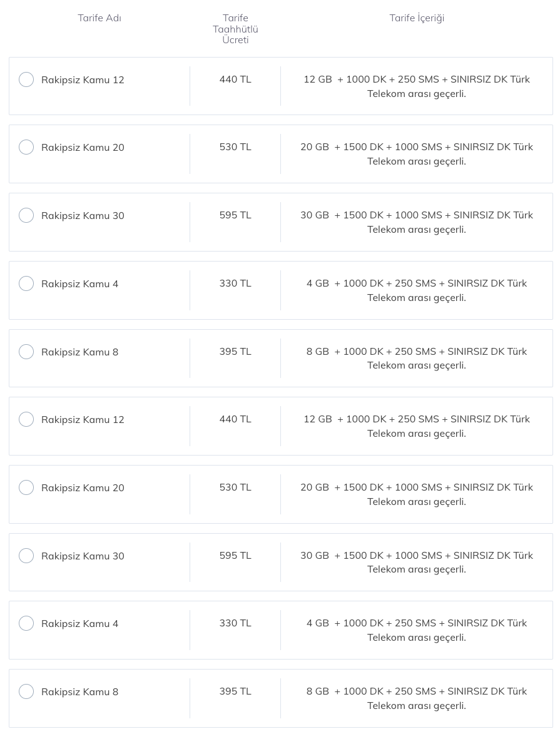Pick the first Rakipsiz Kamu 30 radio button

click(x=26, y=215)
